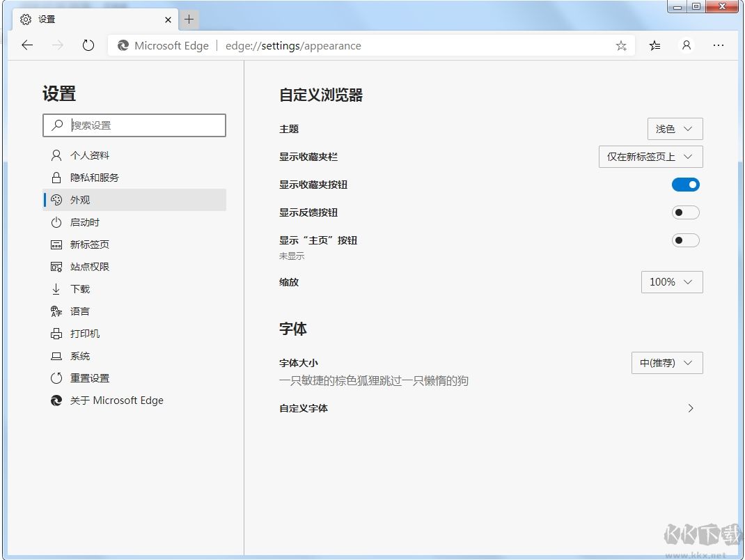Open the favorites list icon in toolbar
The height and width of the screenshot is (560, 745).
click(x=655, y=45)
